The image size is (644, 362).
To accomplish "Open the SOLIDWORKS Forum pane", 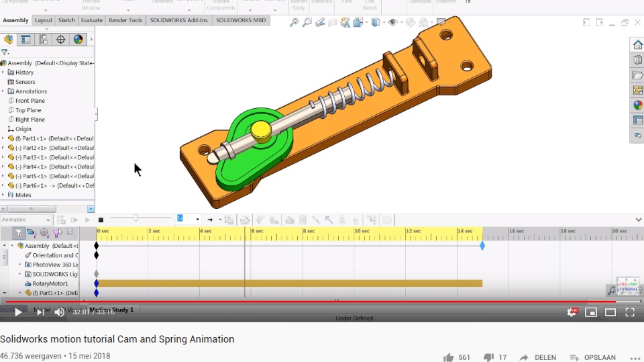I will [x=637, y=136].
